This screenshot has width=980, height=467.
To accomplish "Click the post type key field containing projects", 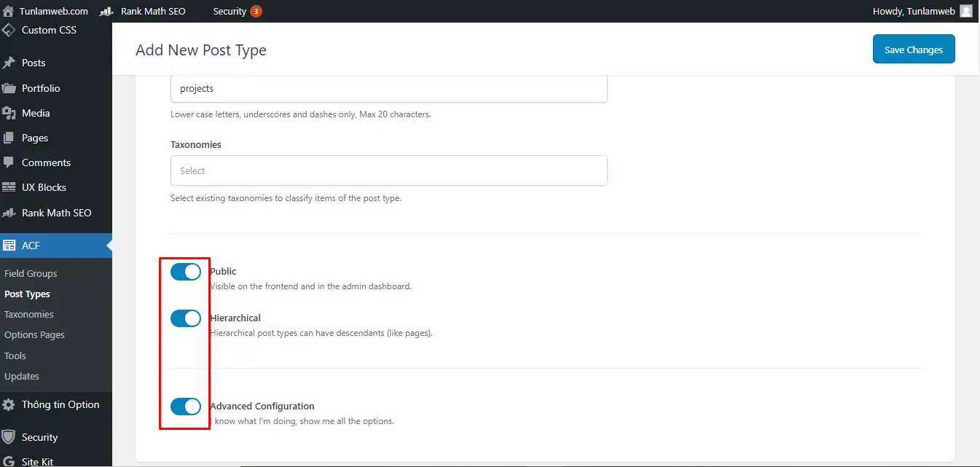I will click(x=389, y=88).
